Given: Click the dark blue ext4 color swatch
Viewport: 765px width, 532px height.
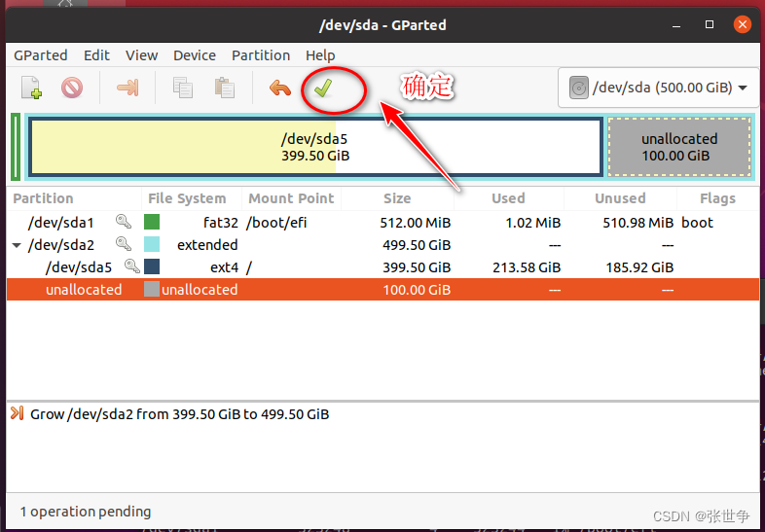Looking at the screenshot, I should (x=152, y=266).
